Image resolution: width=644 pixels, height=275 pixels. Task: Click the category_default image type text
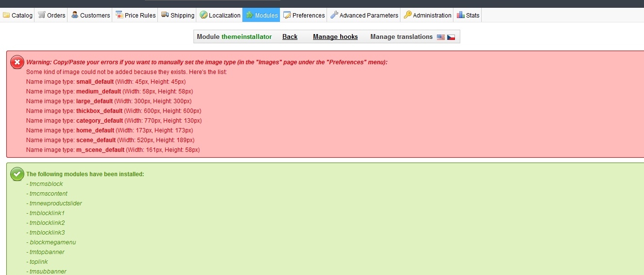coord(100,121)
